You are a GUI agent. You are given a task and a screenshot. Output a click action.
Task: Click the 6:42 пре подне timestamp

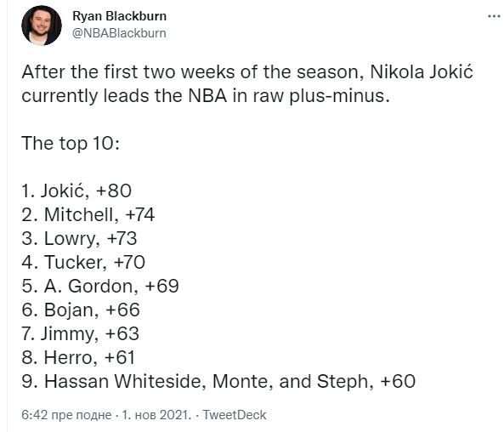pyautogui.click(x=66, y=415)
